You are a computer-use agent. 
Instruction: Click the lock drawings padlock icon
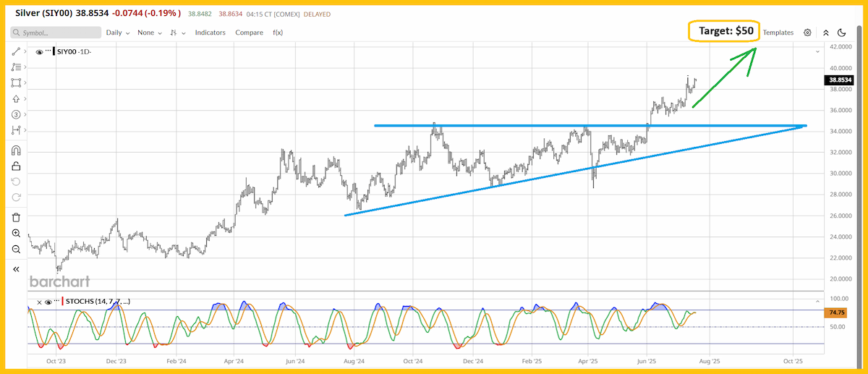(x=16, y=166)
